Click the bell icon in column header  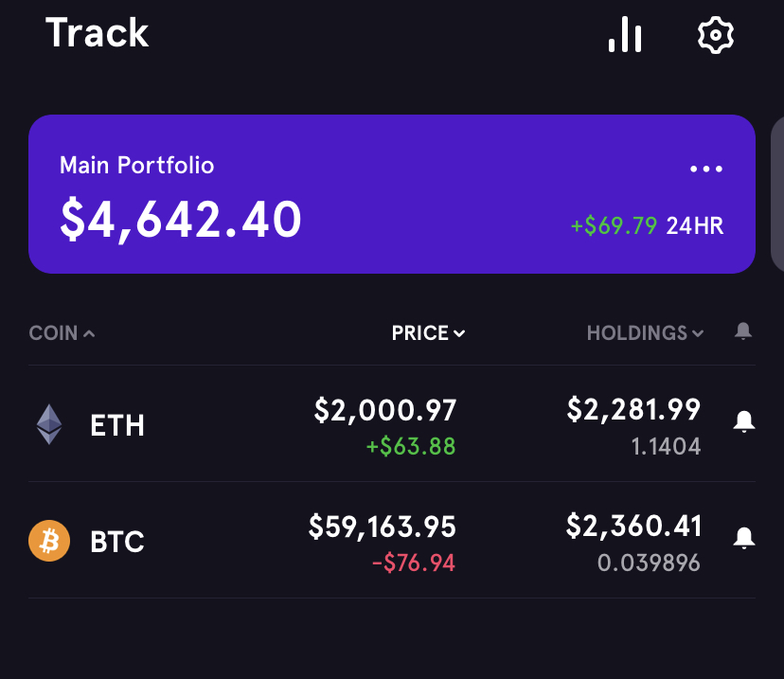tap(743, 331)
